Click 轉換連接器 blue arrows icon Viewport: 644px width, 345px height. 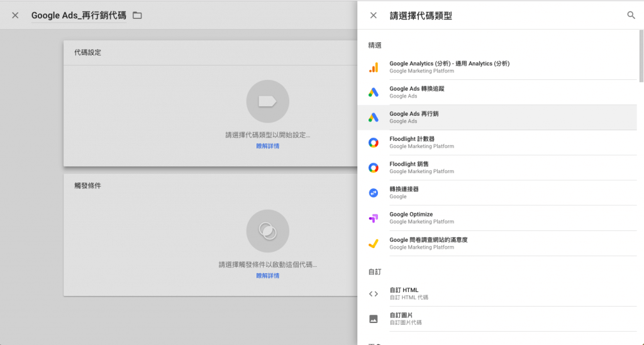[374, 193]
